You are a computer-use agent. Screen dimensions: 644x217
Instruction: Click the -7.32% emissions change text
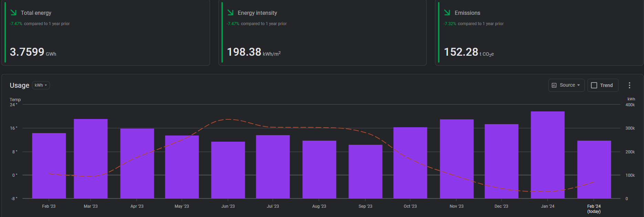(450, 24)
